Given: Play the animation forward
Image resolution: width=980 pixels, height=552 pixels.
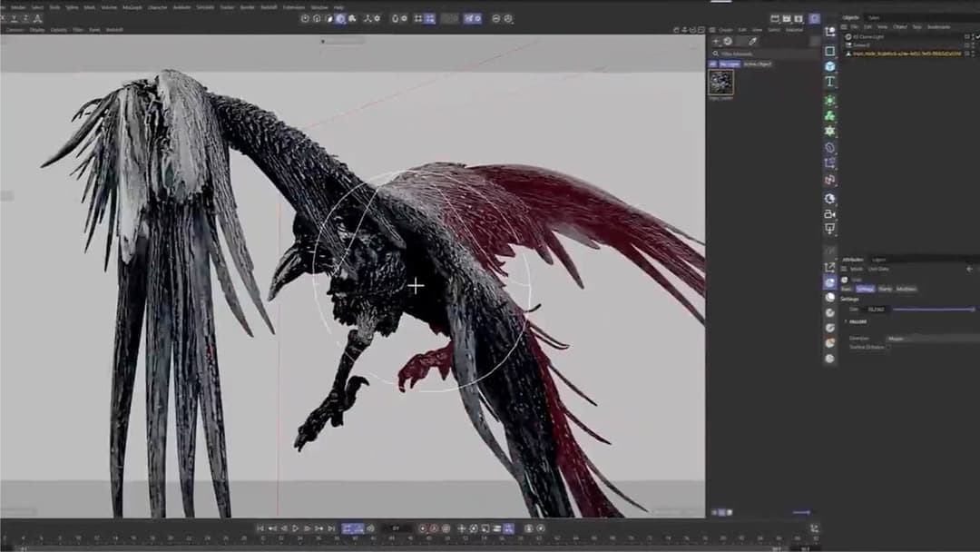Looking at the screenshot, I should coord(296,529).
